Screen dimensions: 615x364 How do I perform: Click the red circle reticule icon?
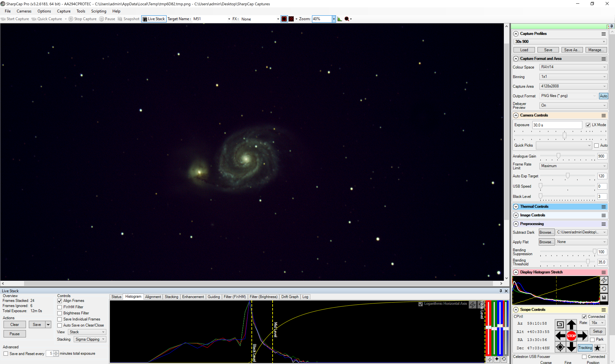pyautogui.click(x=284, y=19)
